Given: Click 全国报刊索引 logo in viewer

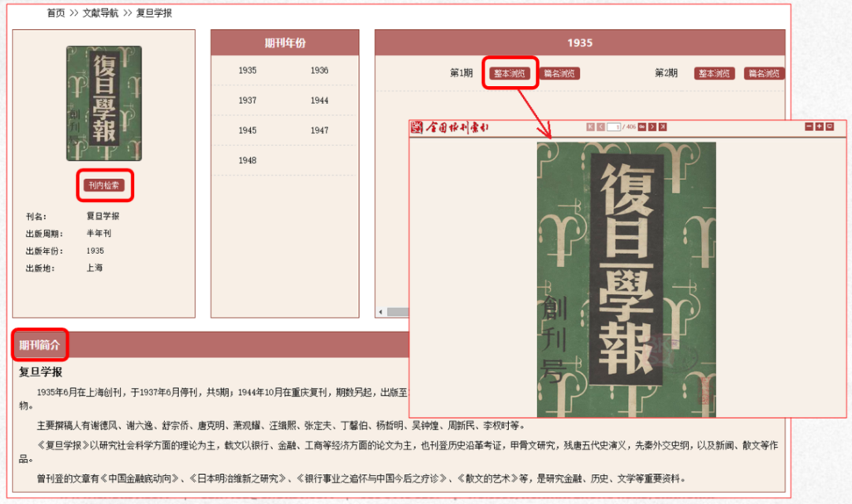Looking at the screenshot, I should point(450,127).
